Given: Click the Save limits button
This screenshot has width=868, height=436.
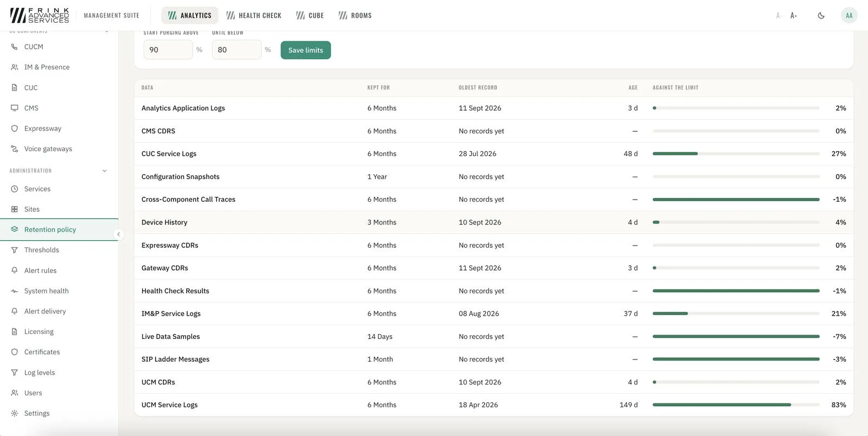Looking at the screenshot, I should 305,50.
